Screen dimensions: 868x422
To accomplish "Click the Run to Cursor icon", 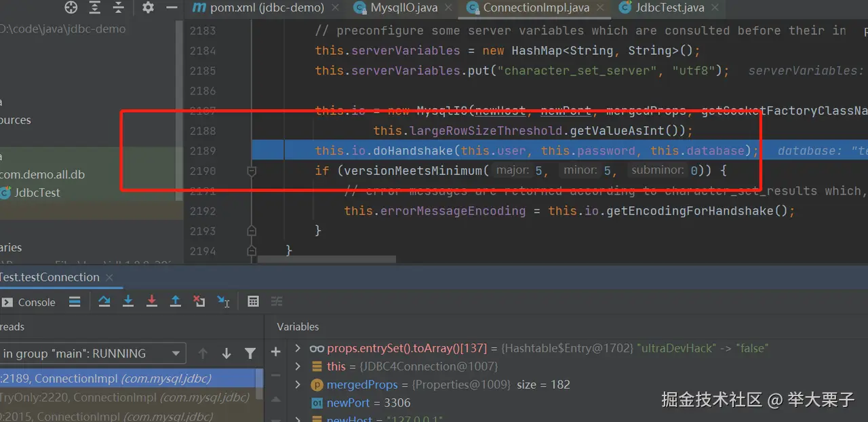I will [223, 301].
